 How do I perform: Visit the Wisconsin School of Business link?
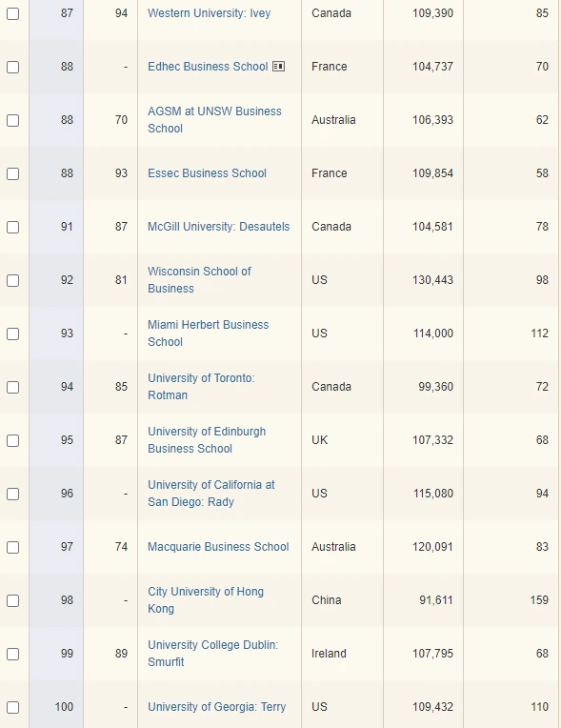(x=199, y=280)
